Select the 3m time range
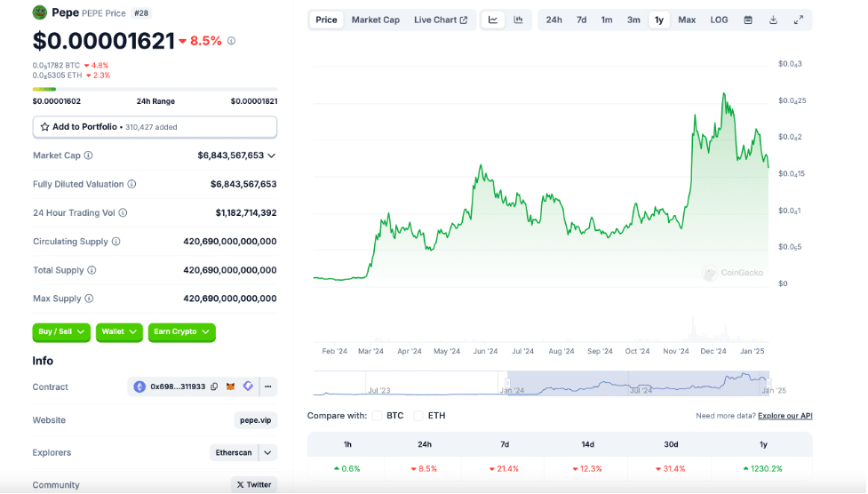 click(x=633, y=20)
